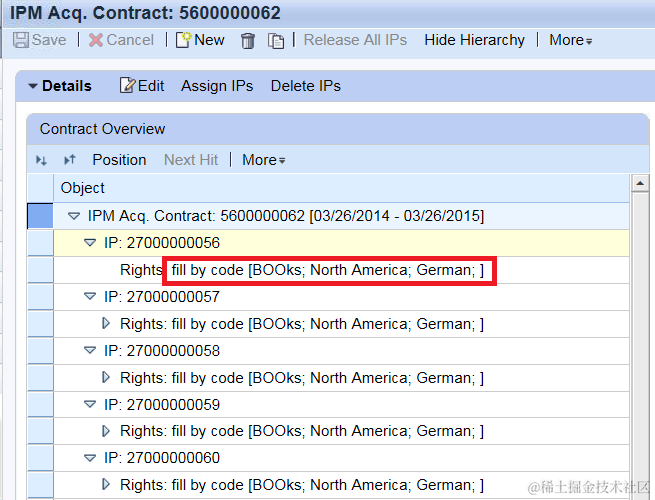Image resolution: width=655 pixels, height=500 pixels.
Task: Open Contract Overview More menu
Action: click(x=264, y=160)
